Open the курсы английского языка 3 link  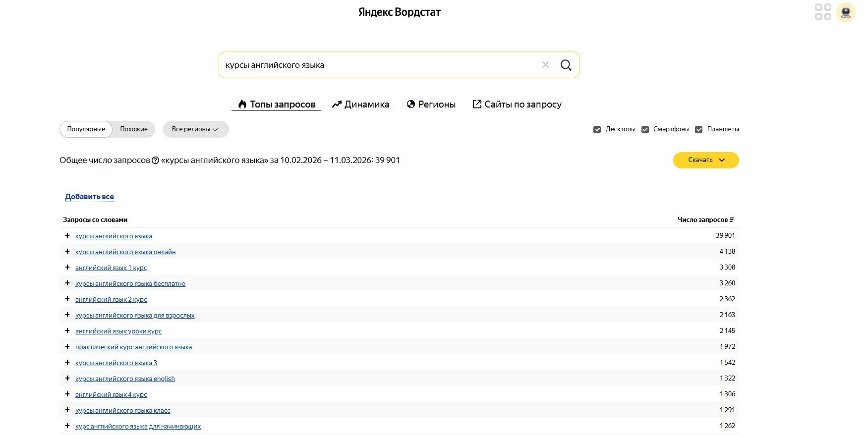tap(116, 363)
